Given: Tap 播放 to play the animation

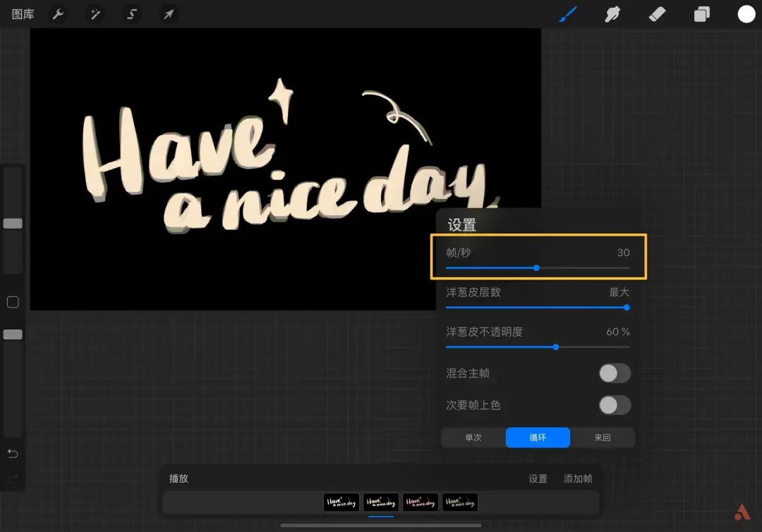Looking at the screenshot, I should coord(179,478).
